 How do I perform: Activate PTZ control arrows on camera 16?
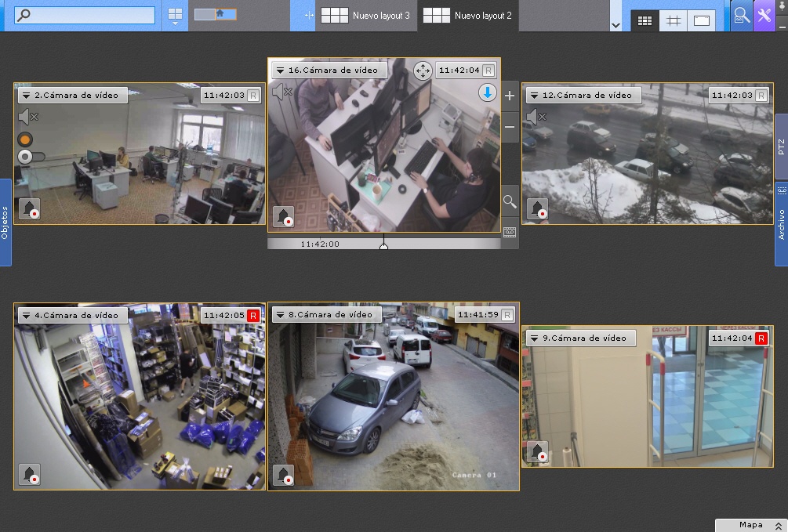(423, 71)
